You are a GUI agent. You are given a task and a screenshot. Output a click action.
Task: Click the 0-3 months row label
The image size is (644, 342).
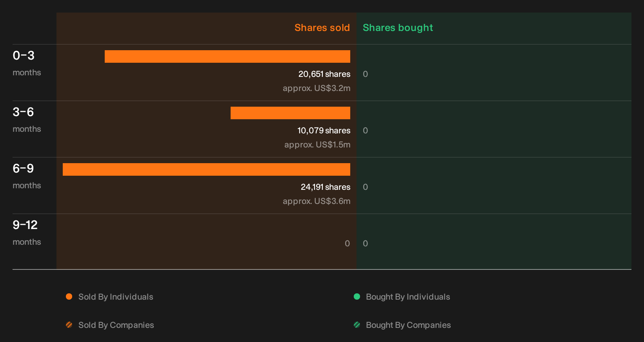point(27,63)
